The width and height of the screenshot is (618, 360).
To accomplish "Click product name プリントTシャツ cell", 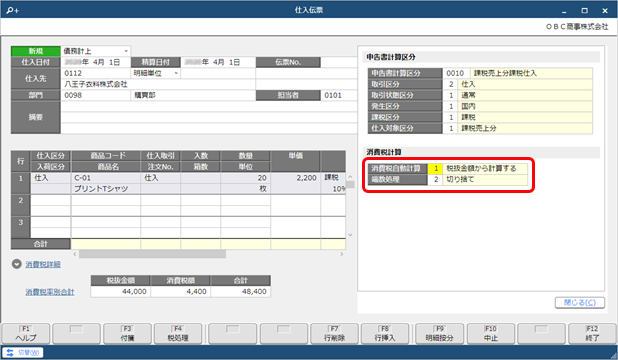I will coord(106,189).
